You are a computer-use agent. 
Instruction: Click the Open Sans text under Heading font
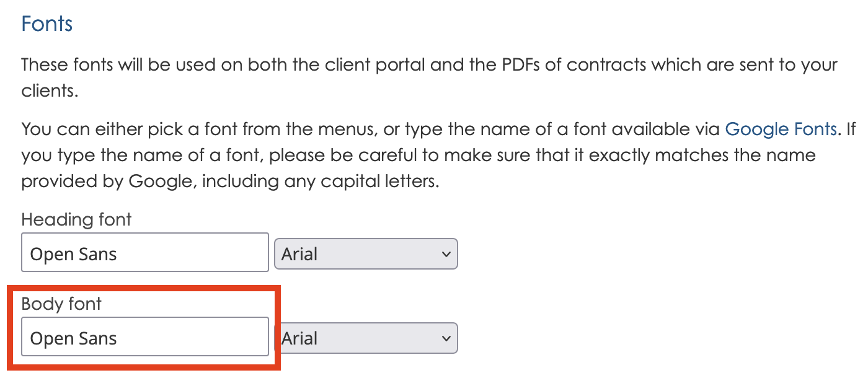point(74,253)
